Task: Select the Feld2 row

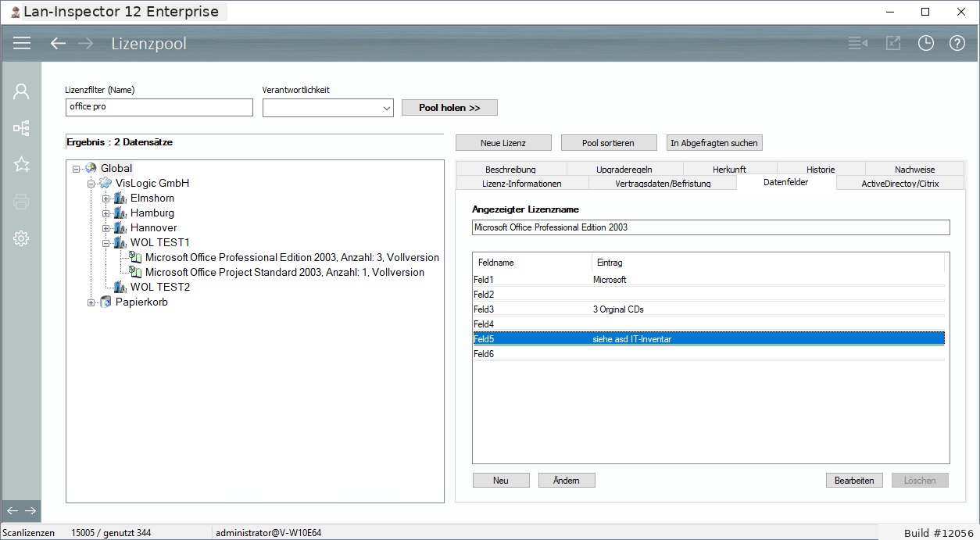Action: pyautogui.click(x=709, y=294)
